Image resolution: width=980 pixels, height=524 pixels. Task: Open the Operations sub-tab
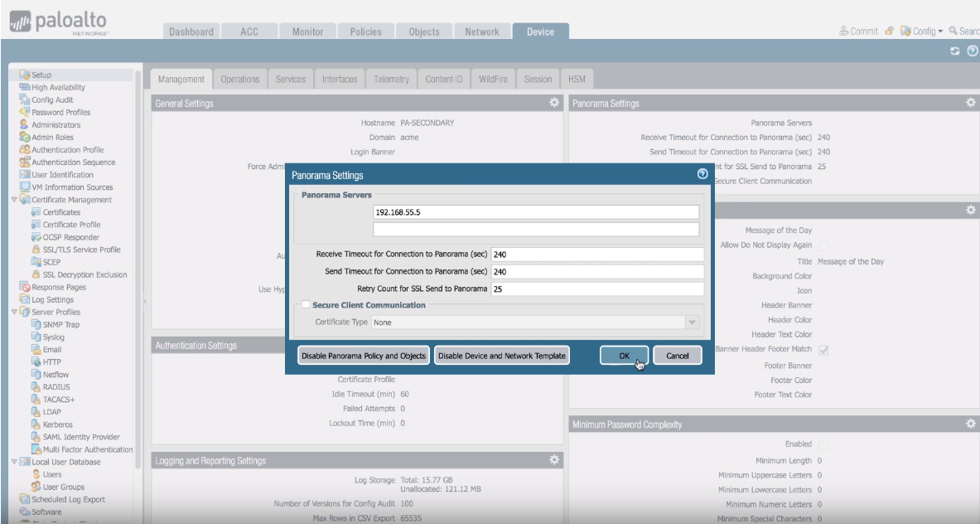(240, 80)
